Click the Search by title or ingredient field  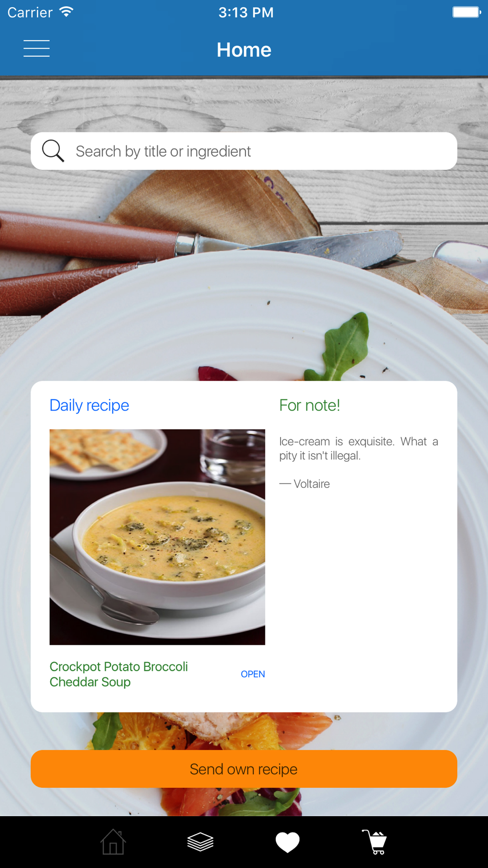pyautogui.click(x=244, y=151)
